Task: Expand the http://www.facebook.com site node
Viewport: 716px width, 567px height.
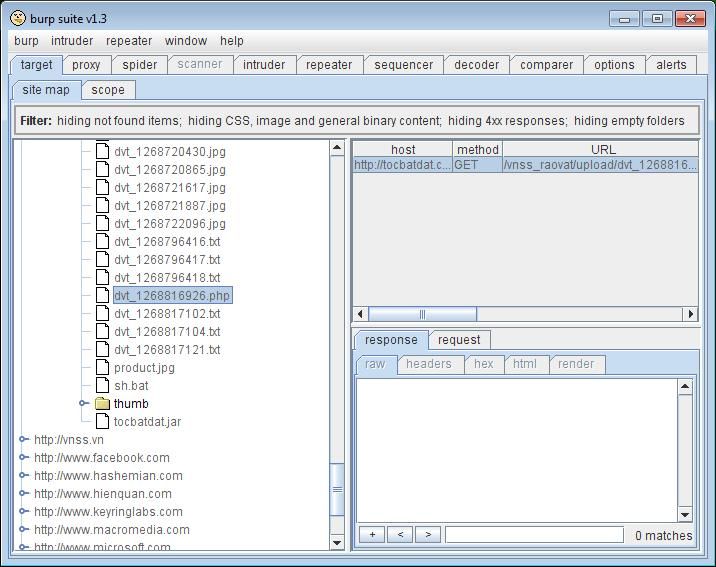Action: 24,458
